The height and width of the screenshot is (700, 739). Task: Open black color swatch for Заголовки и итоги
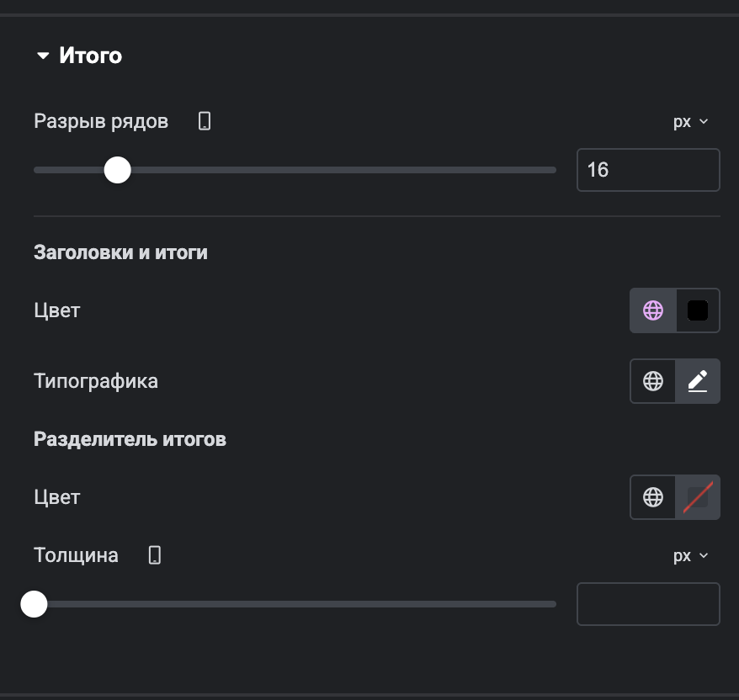coord(698,310)
